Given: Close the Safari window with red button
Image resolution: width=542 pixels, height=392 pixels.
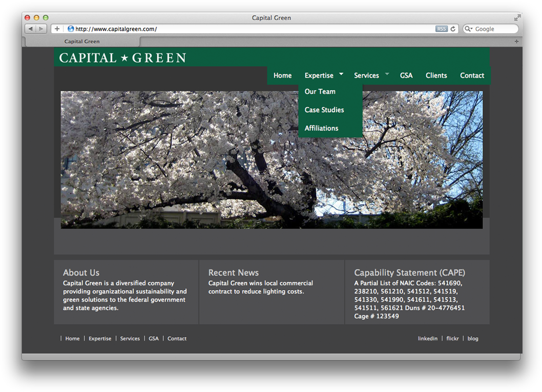Looking at the screenshot, I should click(x=28, y=17).
